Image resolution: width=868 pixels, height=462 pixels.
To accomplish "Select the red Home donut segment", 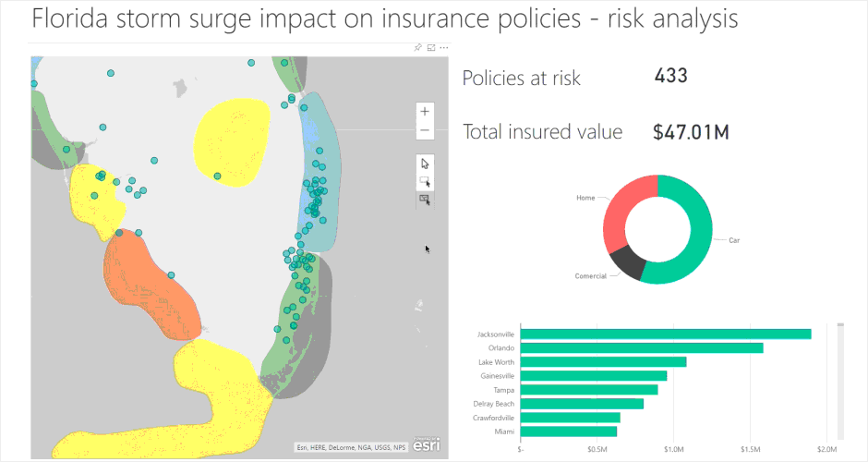I will [619, 208].
